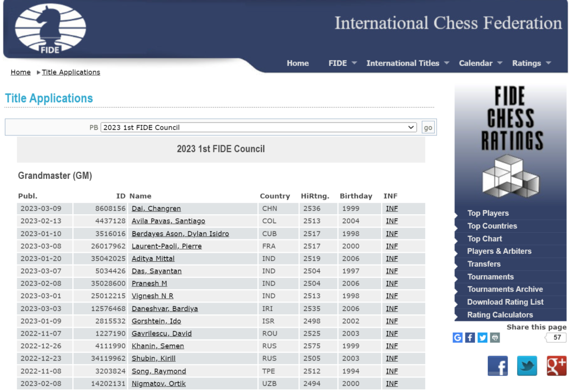
Task: Click country code TPE
Action: 269,371
